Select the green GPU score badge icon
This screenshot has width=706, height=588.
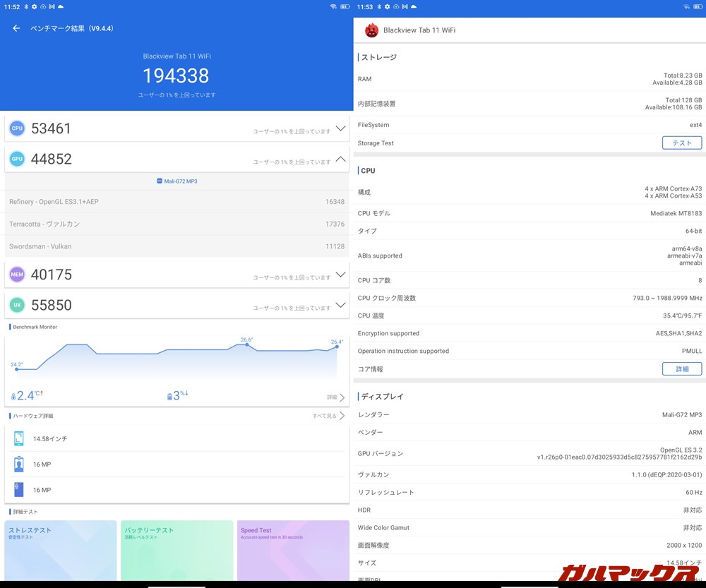17,158
